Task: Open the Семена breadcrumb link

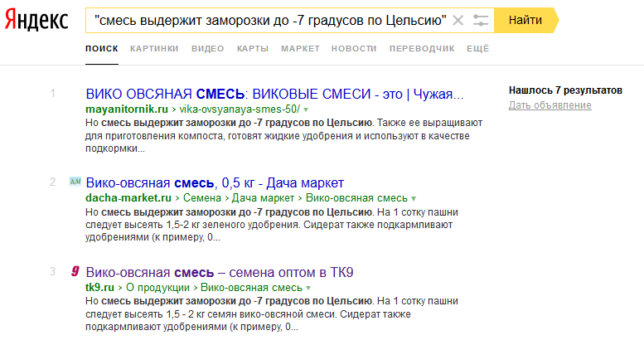Action: pos(201,198)
